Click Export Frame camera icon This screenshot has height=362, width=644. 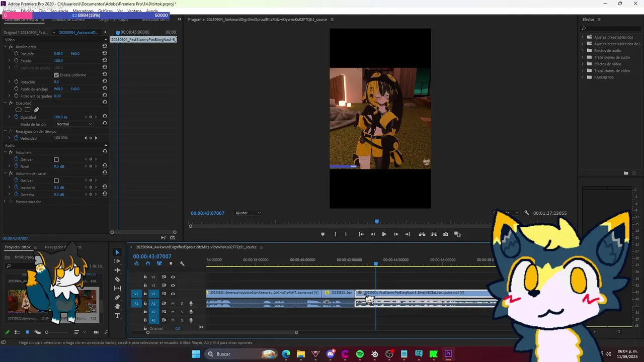446,234
